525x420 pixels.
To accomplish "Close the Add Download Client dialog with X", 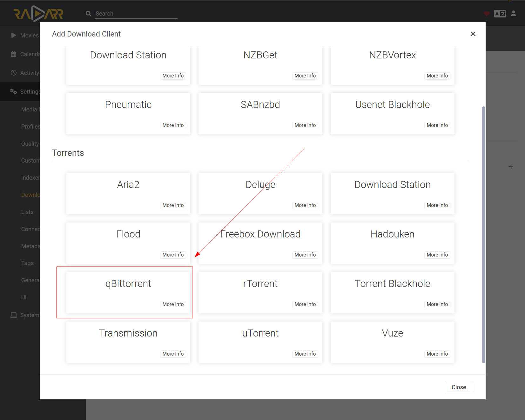I will [x=473, y=34].
